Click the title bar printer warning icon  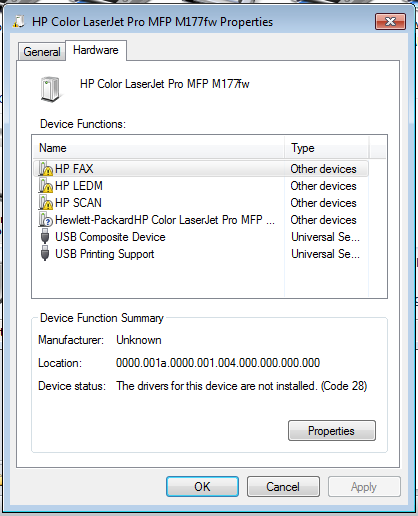(19, 22)
